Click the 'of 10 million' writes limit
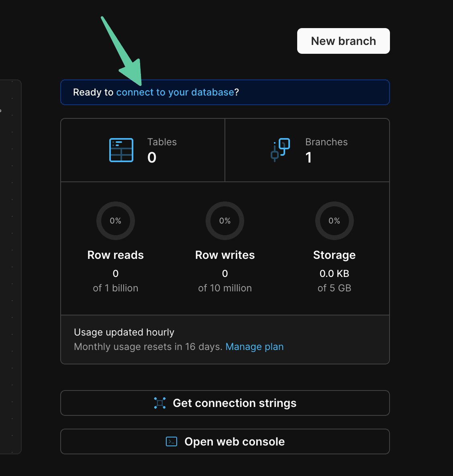The width and height of the screenshot is (453, 476). (225, 288)
